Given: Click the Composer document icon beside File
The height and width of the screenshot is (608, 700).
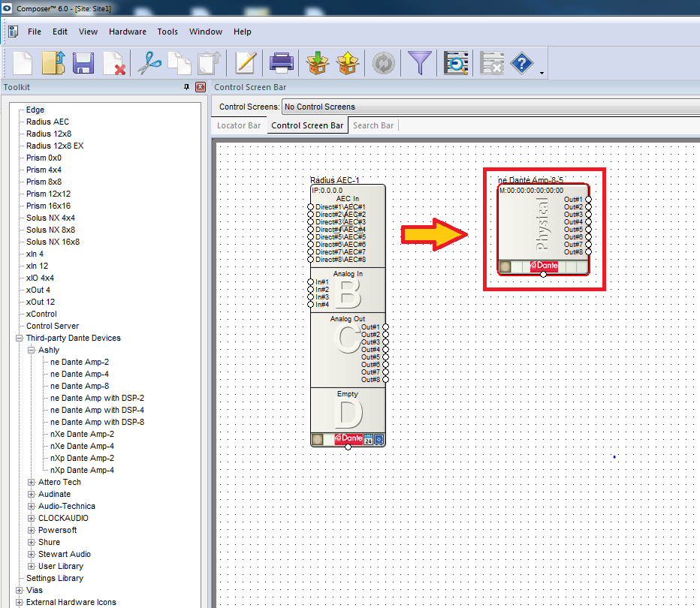Looking at the screenshot, I should pyautogui.click(x=14, y=32).
